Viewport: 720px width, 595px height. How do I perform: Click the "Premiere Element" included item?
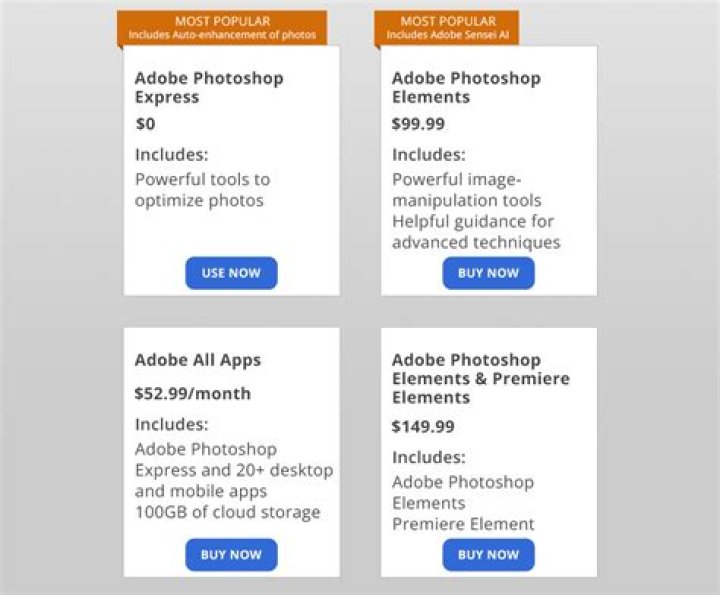[463, 524]
